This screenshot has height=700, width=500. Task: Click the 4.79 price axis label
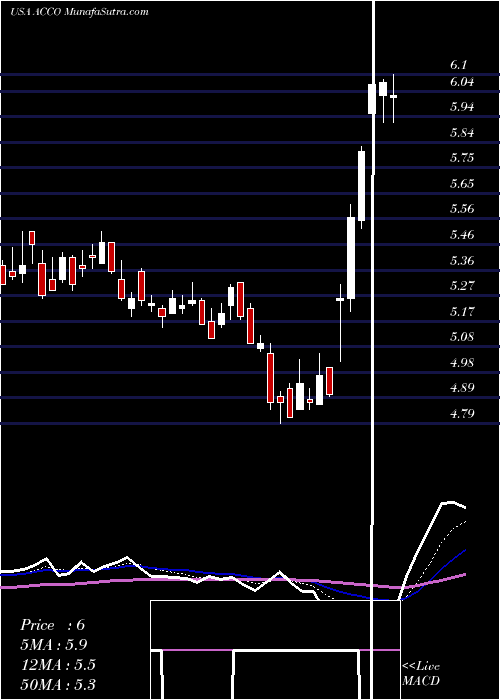[462, 413]
